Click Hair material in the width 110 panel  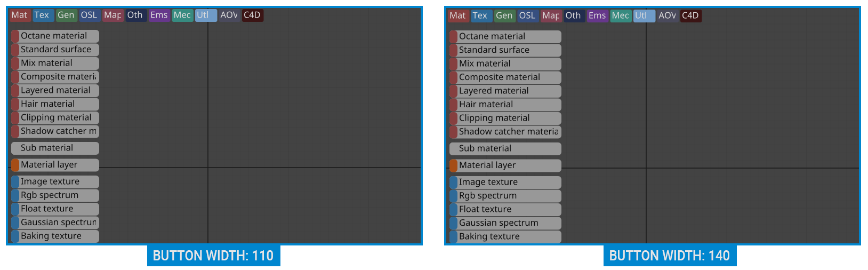55,104
